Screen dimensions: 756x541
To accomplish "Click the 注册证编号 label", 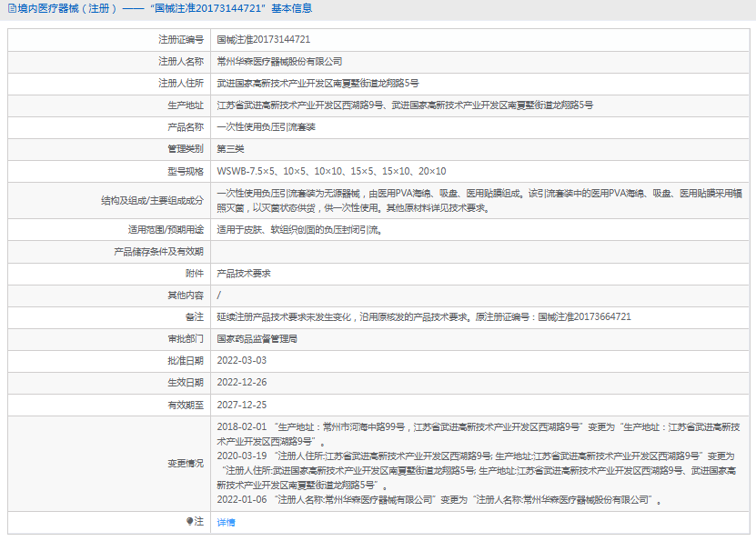I will click(181, 39).
